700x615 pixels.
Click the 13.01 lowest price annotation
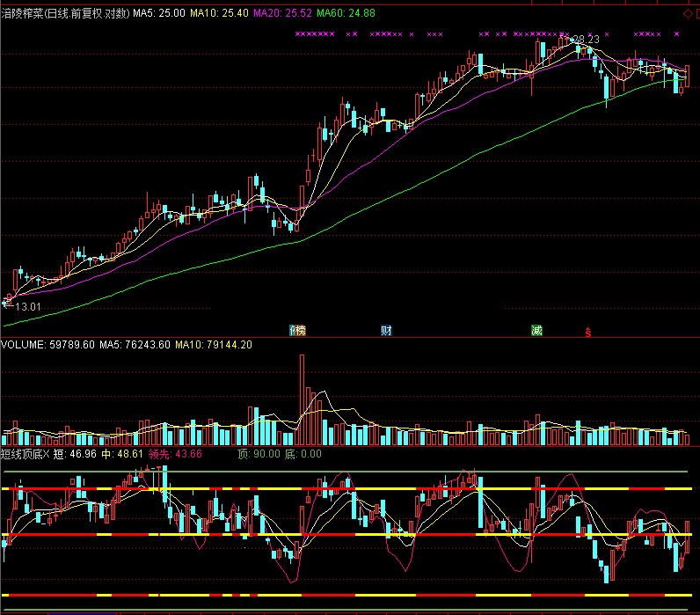[27, 307]
